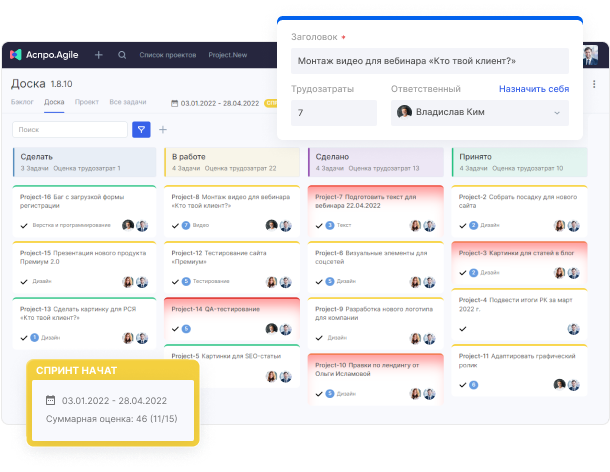This screenshot has height=472, width=610.
Task: Switch to the Бэклог tab
Action: click(x=22, y=102)
